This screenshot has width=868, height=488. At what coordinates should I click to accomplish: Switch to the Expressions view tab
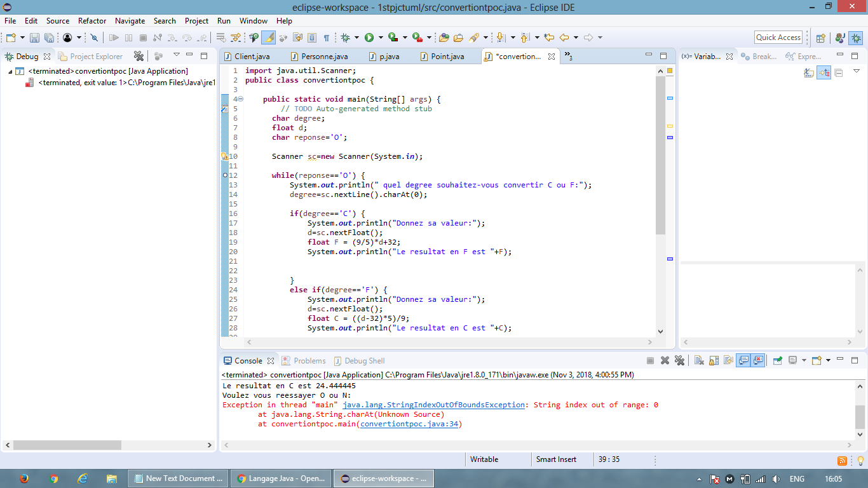point(804,57)
